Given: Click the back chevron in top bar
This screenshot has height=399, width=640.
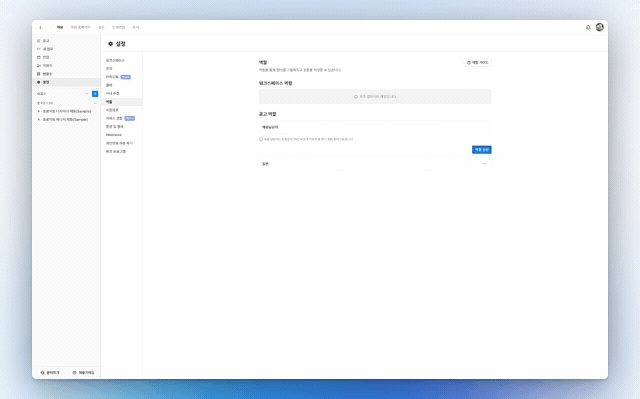Looking at the screenshot, I should pos(40,27).
